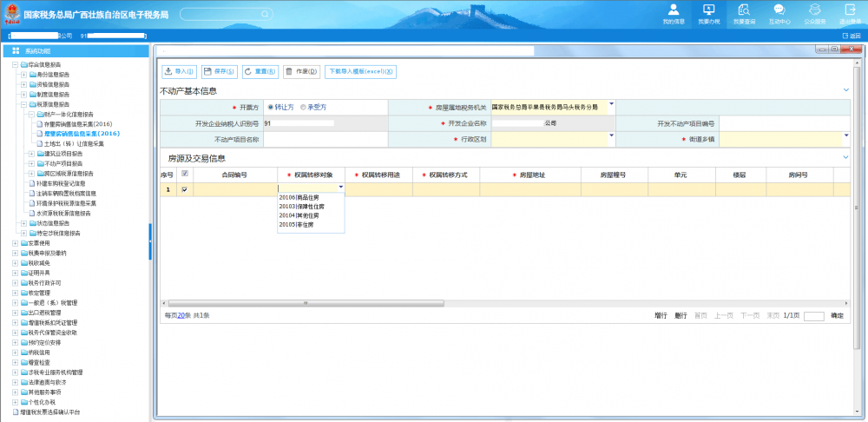Open the 街道乡镇 dropdown

point(845,136)
